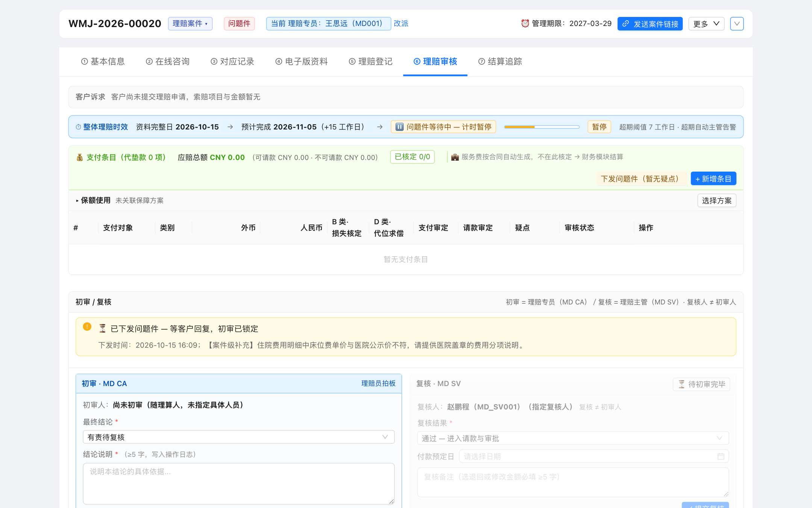Image resolution: width=812 pixels, height=508 pixels.
Task: Click the orange warning icon in the alert banner
Action: pos(87,327)
